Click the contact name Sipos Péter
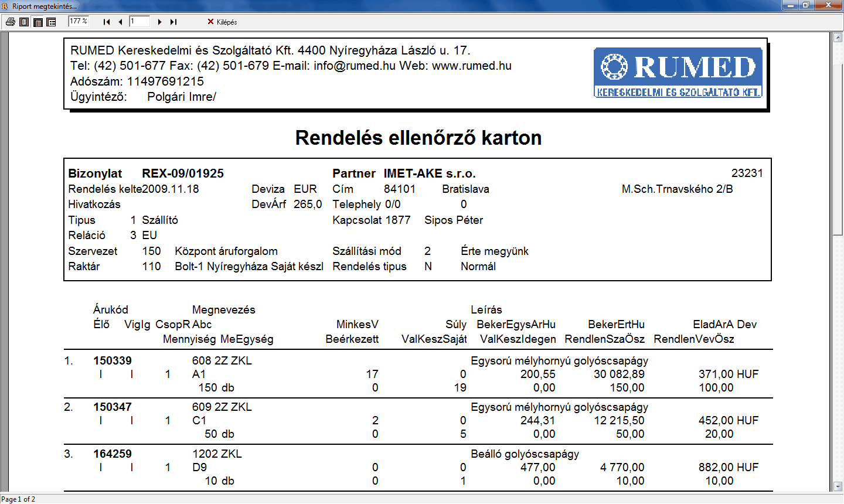Viewport: 844px width, 504px height. click(454, 220)
